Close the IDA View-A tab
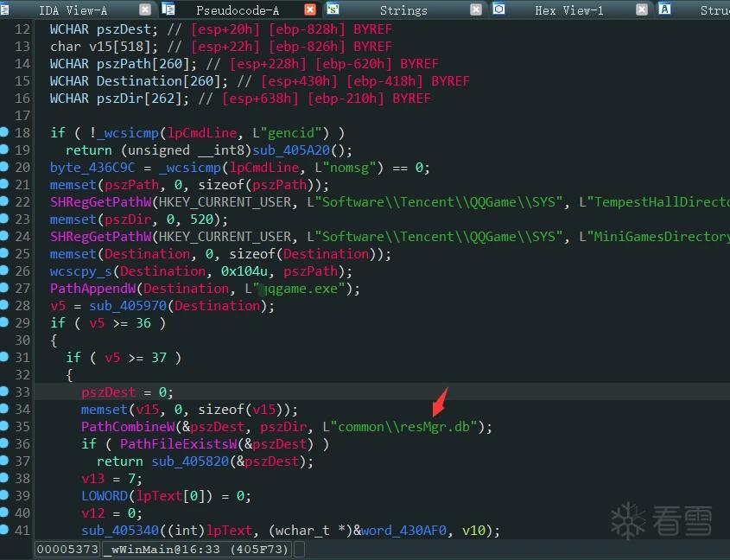 pos(145,10)
